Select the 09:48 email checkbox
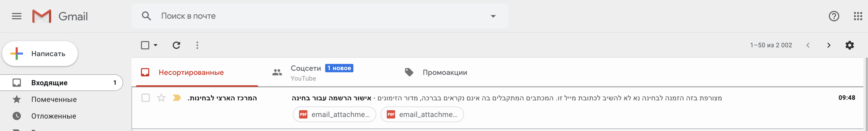The width and height of the screenshot is (868, 131). tap(146, 98)
